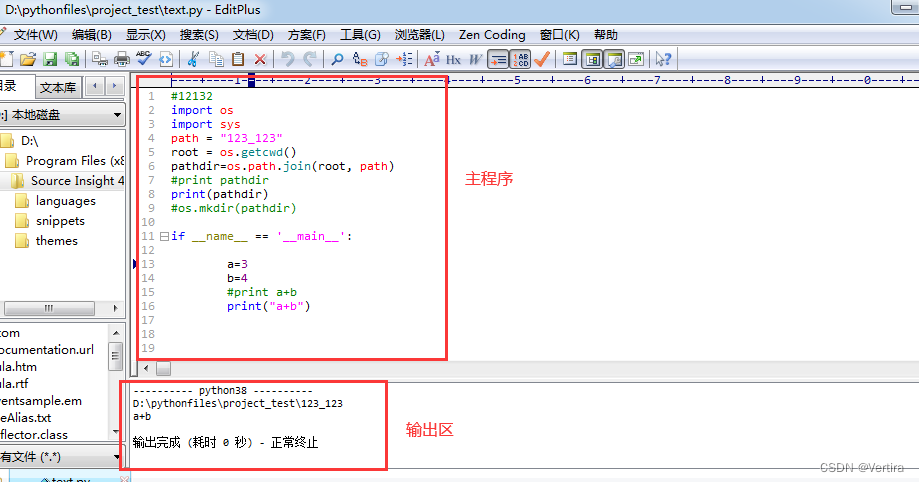The width and height of the screenshot is (919, 482).
Task: Paste from the clipboard icon
Action: tap(238, 59)
